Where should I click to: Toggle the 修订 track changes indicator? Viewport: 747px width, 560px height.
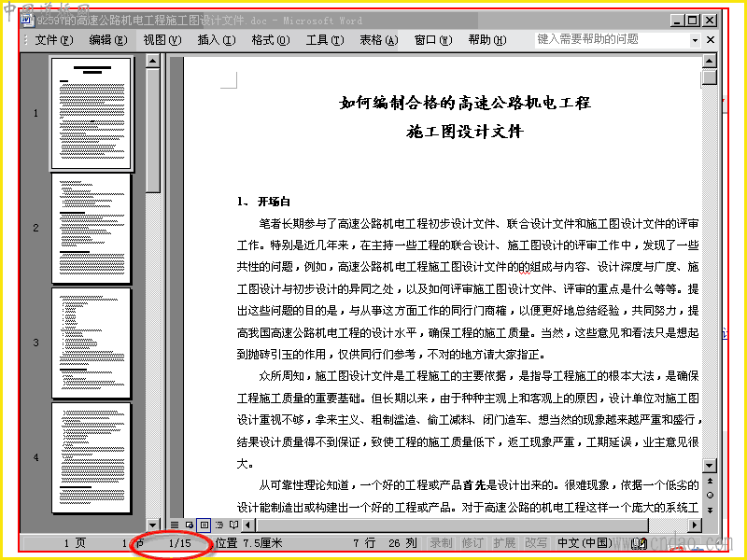472,543
